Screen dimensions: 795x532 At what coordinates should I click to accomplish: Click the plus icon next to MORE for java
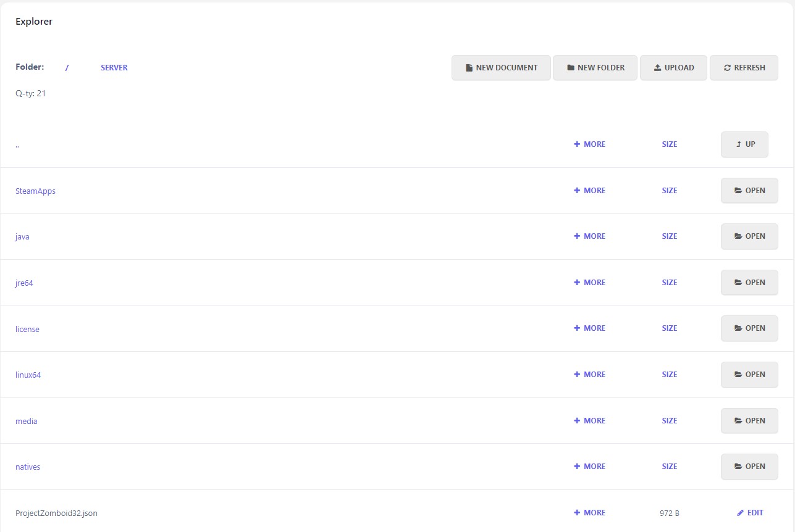[x=577, y=236]
